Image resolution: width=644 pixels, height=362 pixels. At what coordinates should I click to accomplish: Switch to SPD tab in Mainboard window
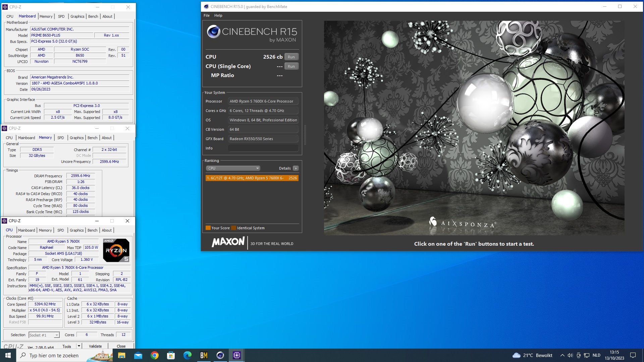tap(61, 16)
